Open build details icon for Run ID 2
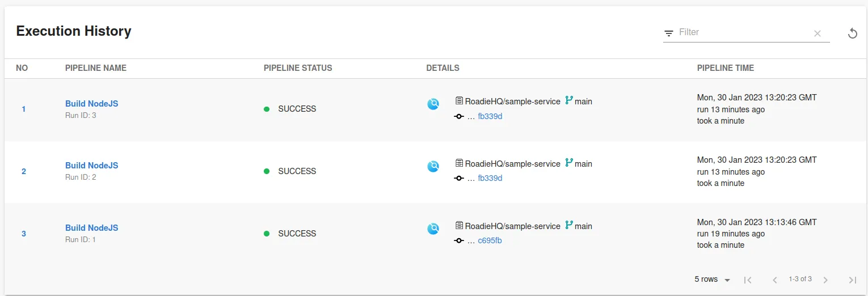Screen dimensions: 868x296 433,166
